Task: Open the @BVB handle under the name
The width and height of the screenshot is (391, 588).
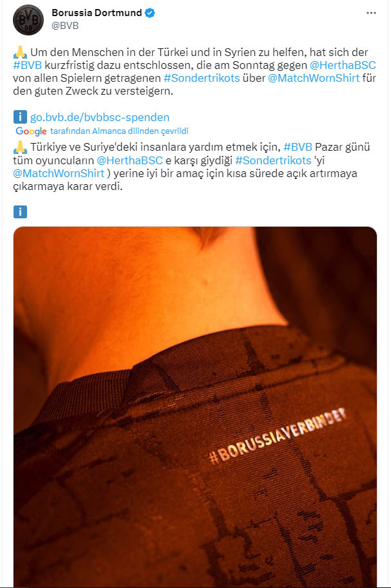Action: pos(65,26)
